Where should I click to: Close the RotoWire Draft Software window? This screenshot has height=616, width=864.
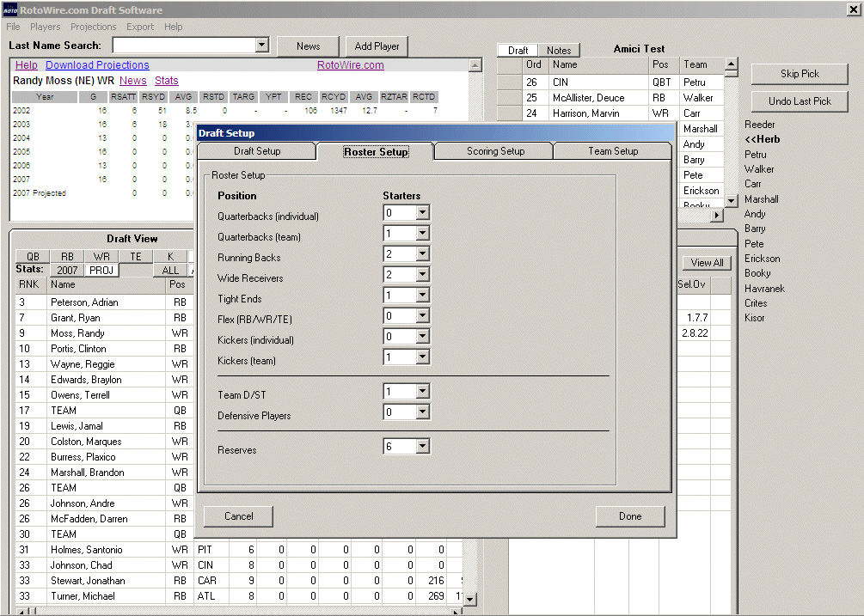853,9
